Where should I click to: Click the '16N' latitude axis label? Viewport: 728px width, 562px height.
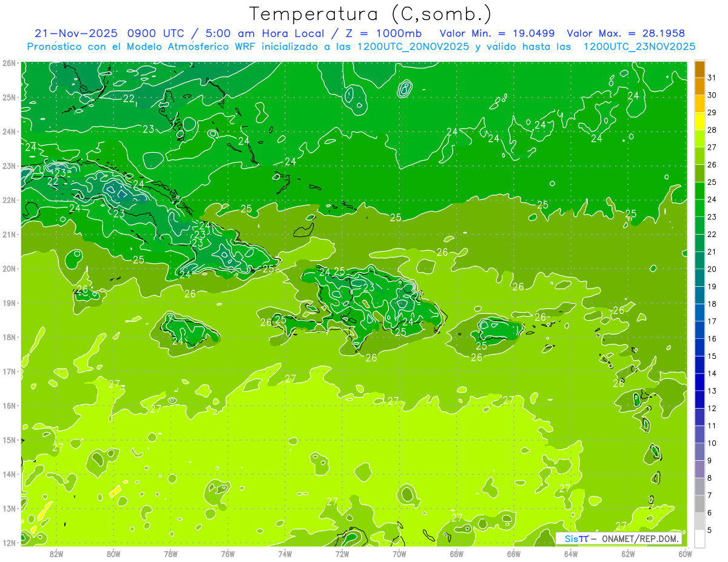(9, 406)
